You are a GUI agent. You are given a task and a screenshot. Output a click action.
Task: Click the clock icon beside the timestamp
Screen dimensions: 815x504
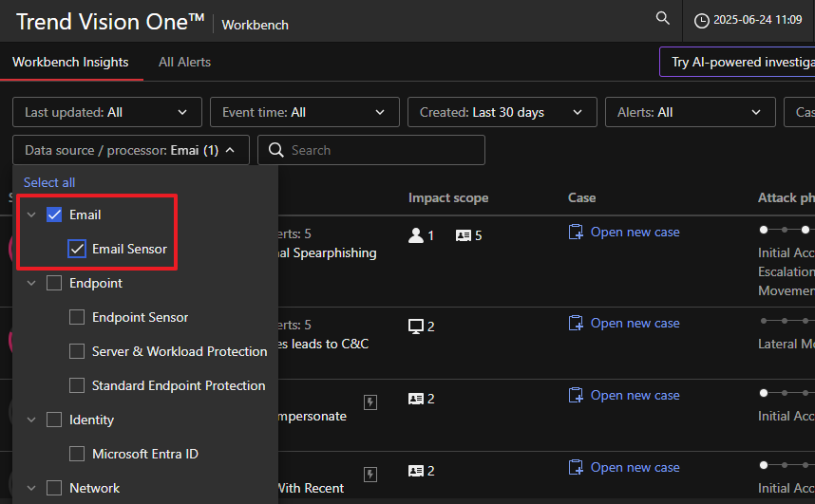pyautogui.click(x=702, y=20)
